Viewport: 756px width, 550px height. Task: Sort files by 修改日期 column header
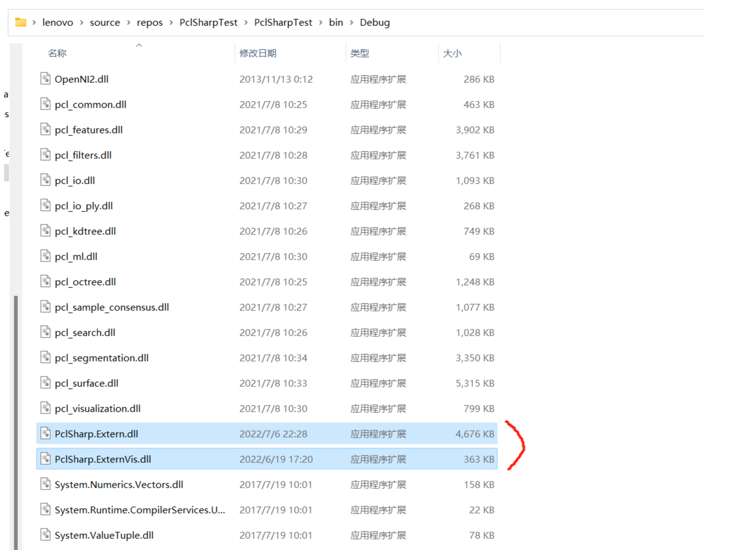pos(258,53)
